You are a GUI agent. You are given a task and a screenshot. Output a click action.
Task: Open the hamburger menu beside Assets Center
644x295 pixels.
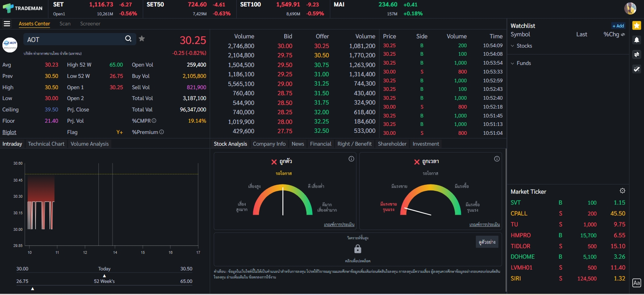[7, 24]
